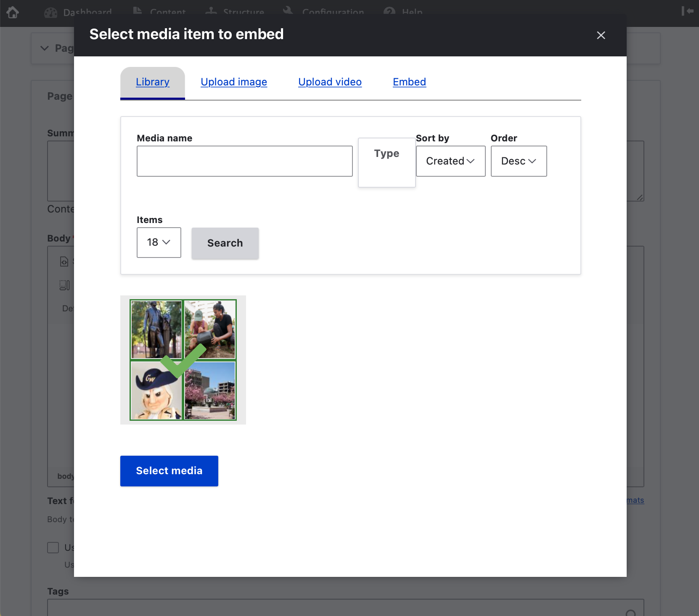This screenshot has width=699, height=616.
Task: Click the Help icon in the toolbar
Action: 389,11
